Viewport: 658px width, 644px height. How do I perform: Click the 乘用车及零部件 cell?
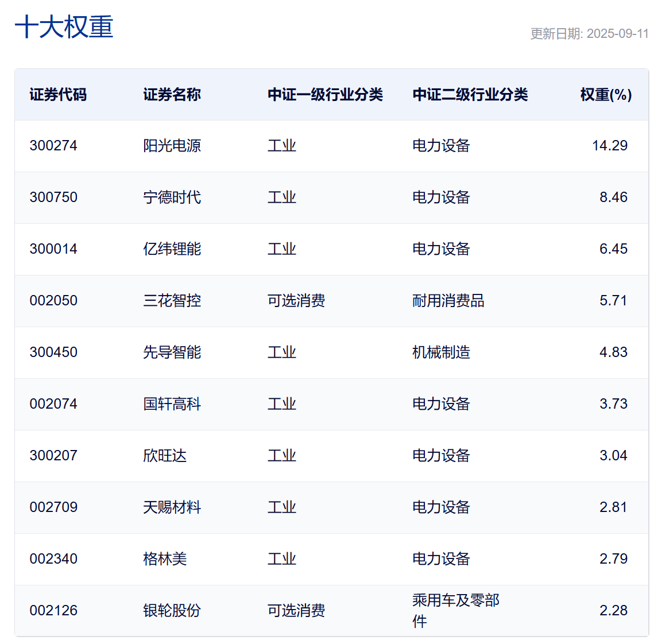pyautogui.click(x=456, y=611)
